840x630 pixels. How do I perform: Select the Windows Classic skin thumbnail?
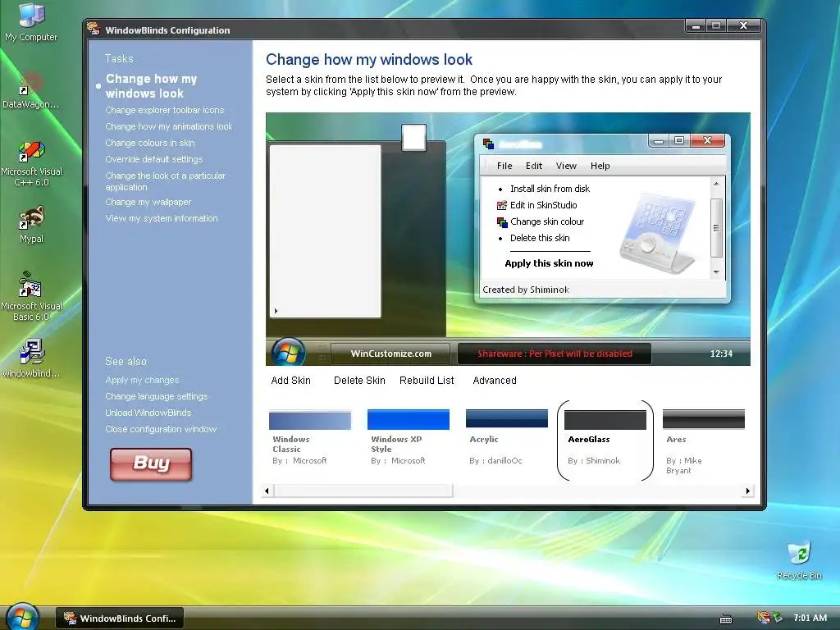click(309, 421)
